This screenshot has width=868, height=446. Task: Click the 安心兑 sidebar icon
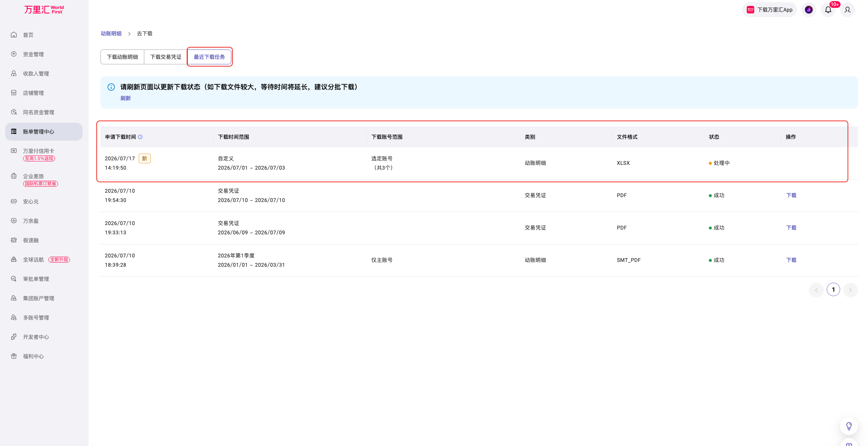pyautogui.click(x=14, y=201)
